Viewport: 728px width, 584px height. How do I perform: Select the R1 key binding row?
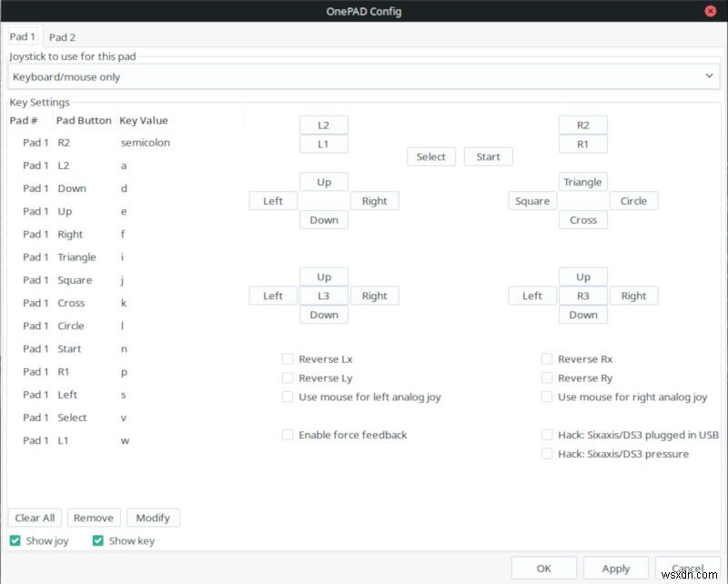(x=126, y=371)
